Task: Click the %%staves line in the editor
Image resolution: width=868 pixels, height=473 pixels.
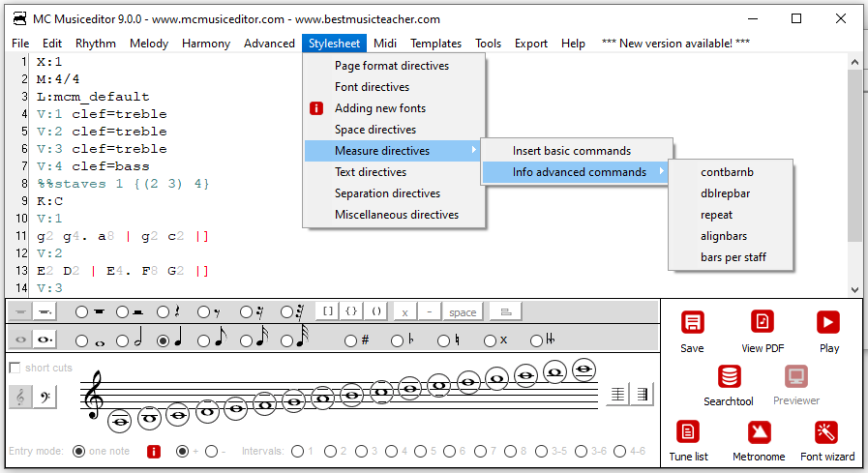Action: [x=123, y=184]
